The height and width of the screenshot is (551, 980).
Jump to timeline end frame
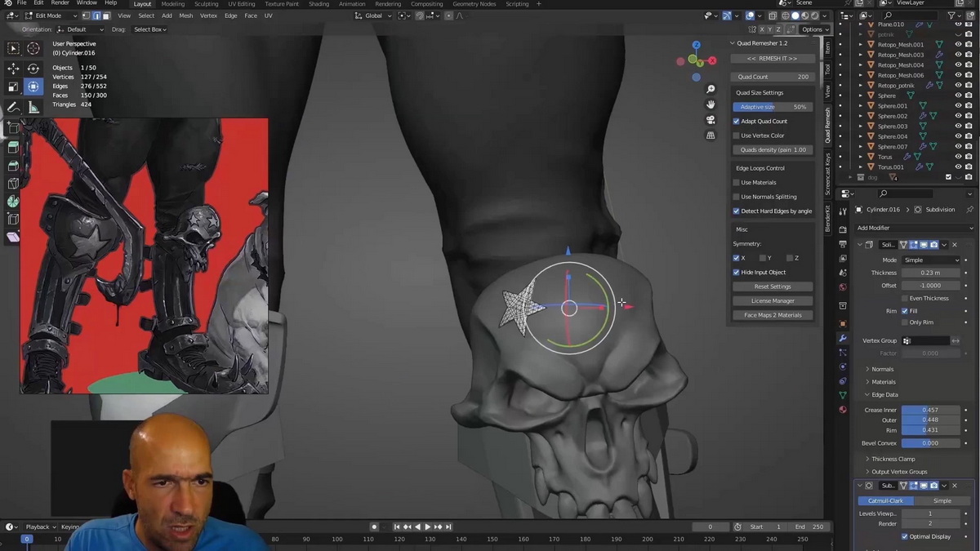pyautogui.click(x=448, y=527)
